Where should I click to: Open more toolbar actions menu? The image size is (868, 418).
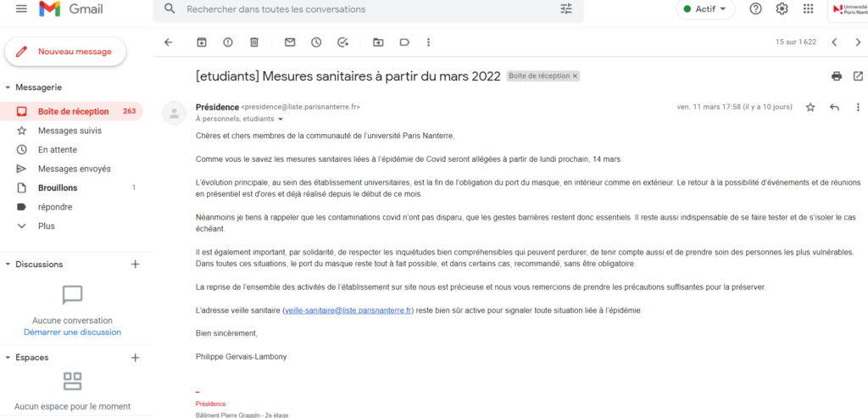(428, 42)
